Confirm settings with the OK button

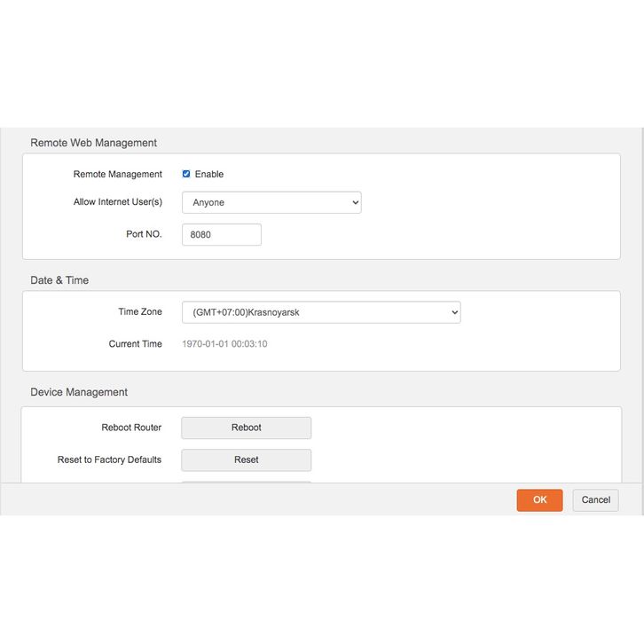[539, 500]
